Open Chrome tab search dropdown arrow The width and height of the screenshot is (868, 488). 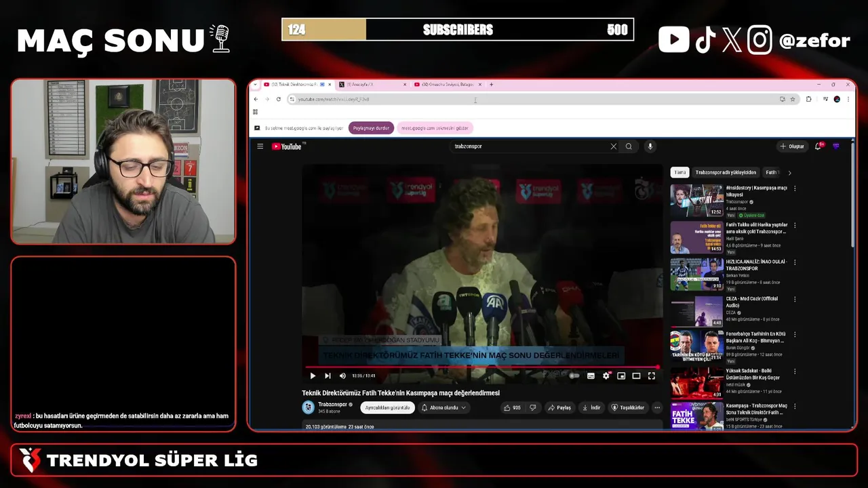click(x=255, y=85)
